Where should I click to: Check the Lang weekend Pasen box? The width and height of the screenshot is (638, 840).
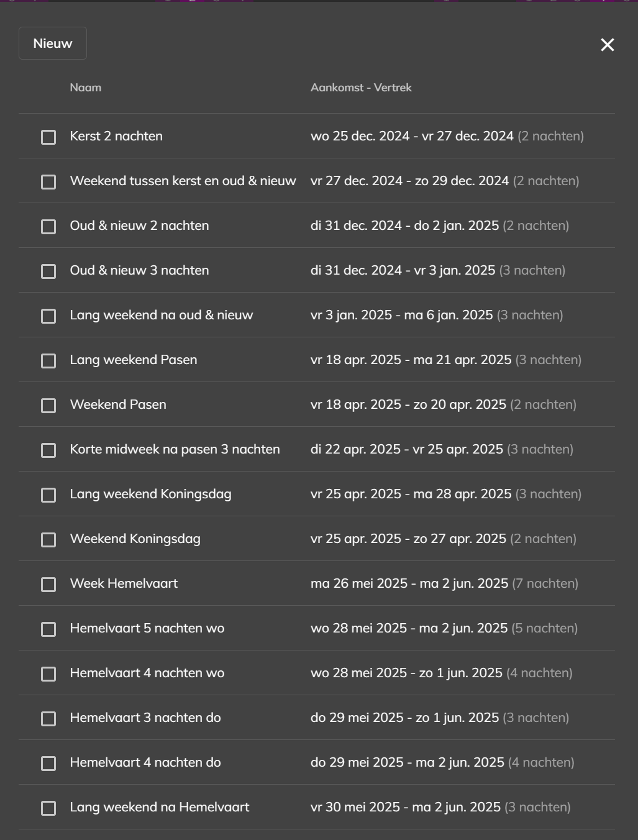48,361
